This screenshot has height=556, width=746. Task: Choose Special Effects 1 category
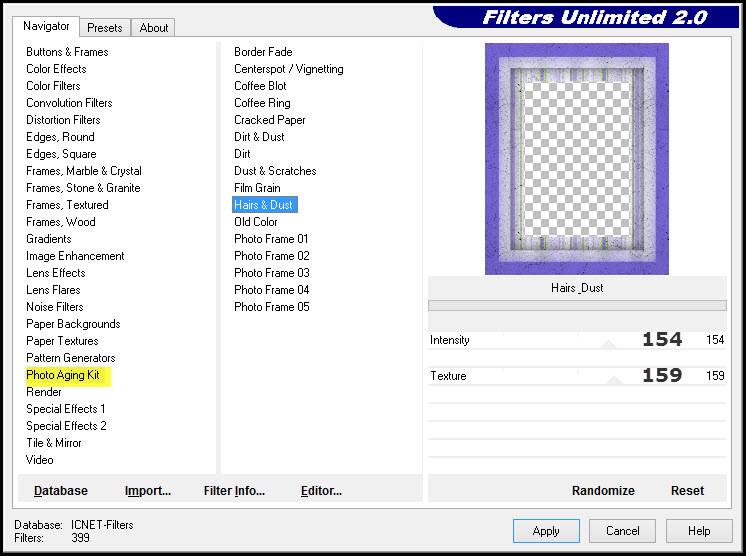[66, 409]
